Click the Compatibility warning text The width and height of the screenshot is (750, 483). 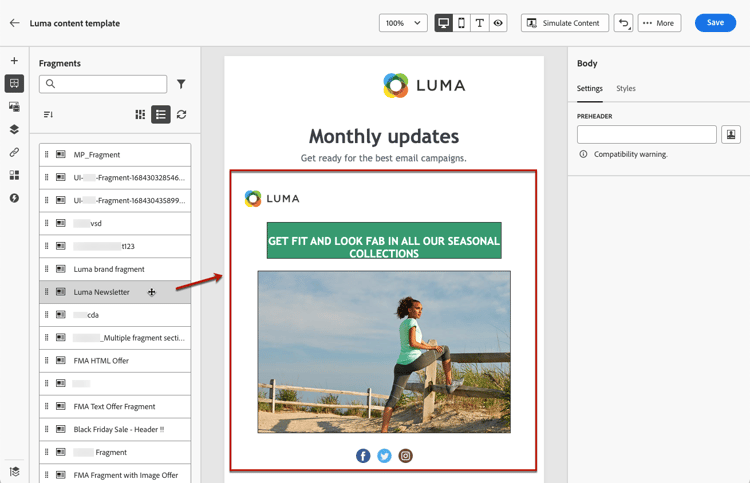(630, 154)
